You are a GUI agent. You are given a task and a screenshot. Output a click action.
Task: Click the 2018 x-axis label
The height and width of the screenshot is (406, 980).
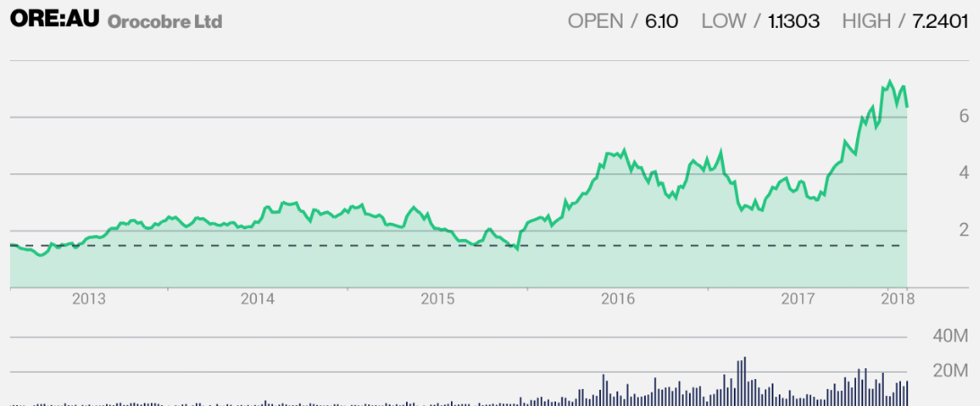point(898,299)
